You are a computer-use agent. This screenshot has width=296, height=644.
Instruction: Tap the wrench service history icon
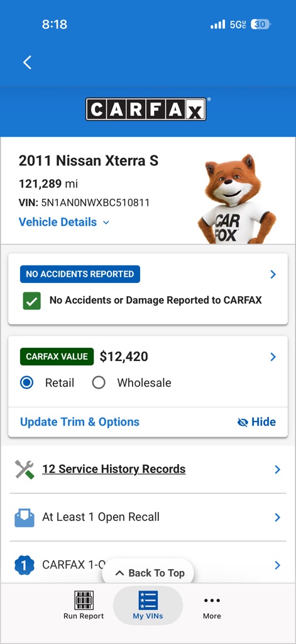pyautogui.click(x=25, y=469)
